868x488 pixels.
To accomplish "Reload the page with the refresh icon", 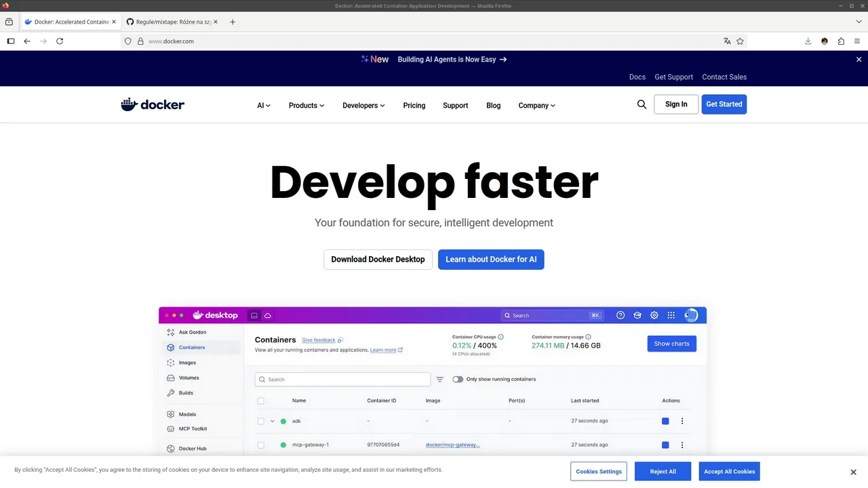I will coord(60,41).
